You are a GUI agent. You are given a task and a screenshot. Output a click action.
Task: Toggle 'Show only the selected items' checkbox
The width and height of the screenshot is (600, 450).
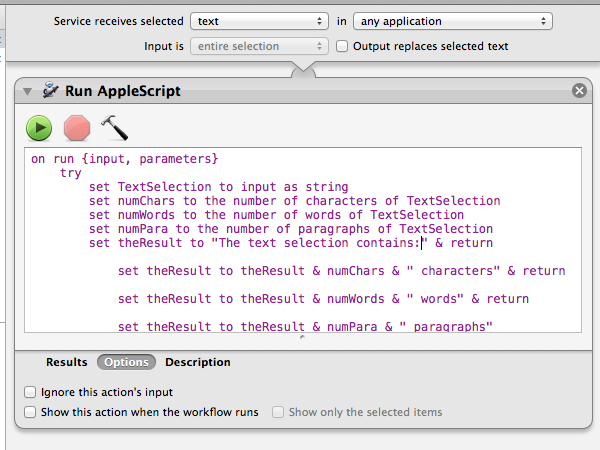278,412
